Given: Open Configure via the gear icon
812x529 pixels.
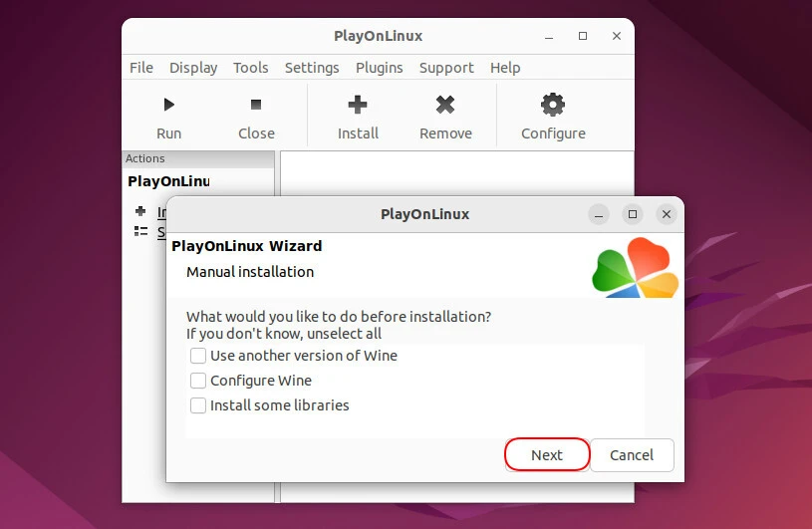Looking at the screenshot, I should pos(553,105).
